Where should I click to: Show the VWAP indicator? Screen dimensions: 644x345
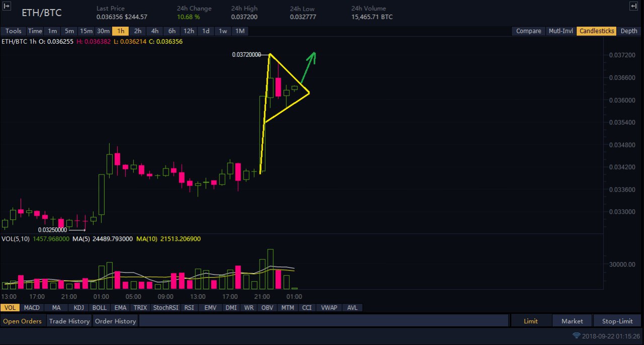point(329,307)
